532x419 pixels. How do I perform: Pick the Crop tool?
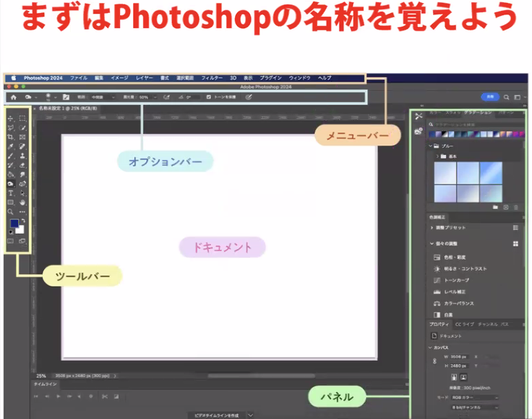coord(10,137)
